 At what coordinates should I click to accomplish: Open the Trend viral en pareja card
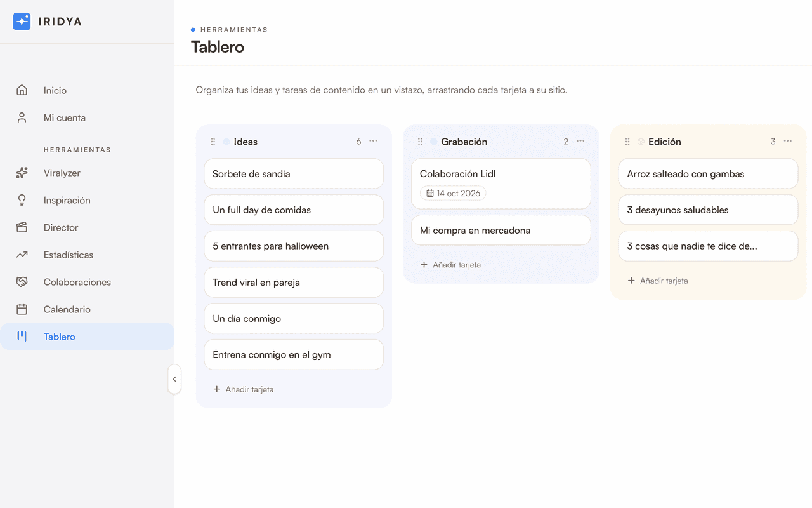tap(294, 283)
